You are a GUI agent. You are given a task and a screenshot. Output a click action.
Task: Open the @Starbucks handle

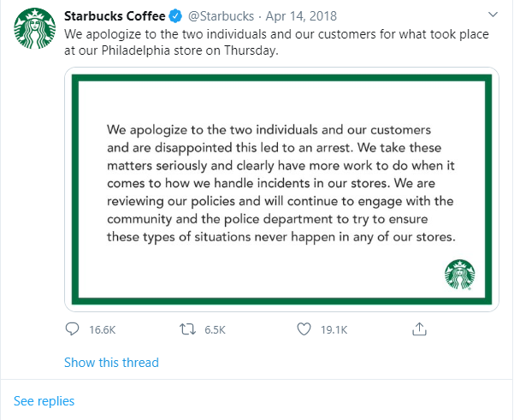(x=221, y=16)
